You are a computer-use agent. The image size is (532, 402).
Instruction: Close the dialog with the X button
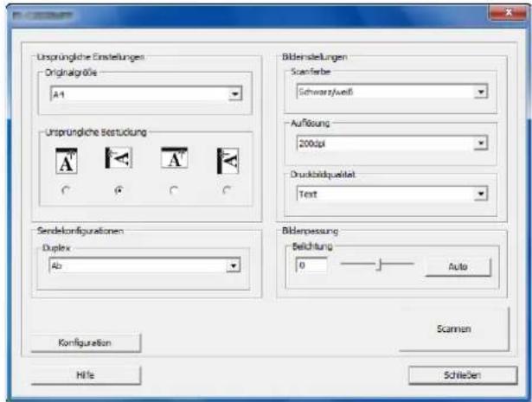(x=508, y=13)
